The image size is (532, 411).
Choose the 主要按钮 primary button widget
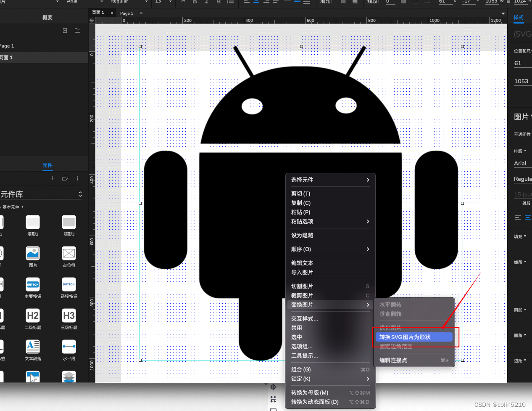tap(33, 288)
